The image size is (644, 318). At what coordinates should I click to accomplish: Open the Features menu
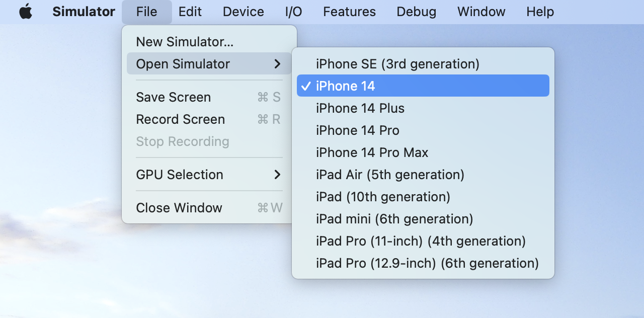350,12
